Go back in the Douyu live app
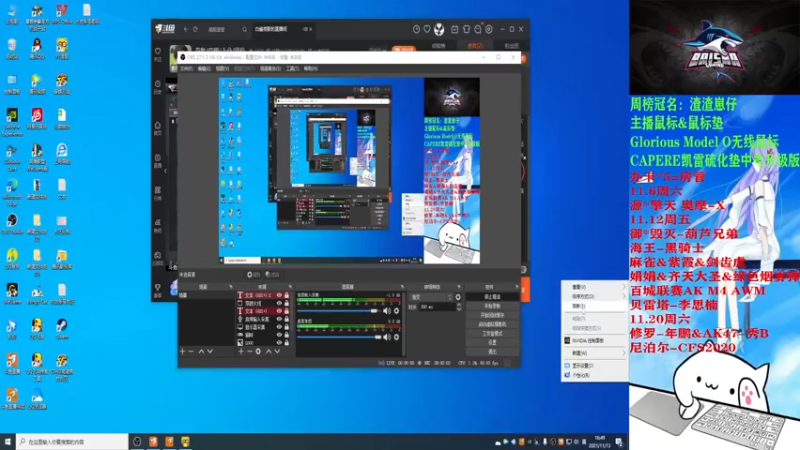 coord(186,30)
